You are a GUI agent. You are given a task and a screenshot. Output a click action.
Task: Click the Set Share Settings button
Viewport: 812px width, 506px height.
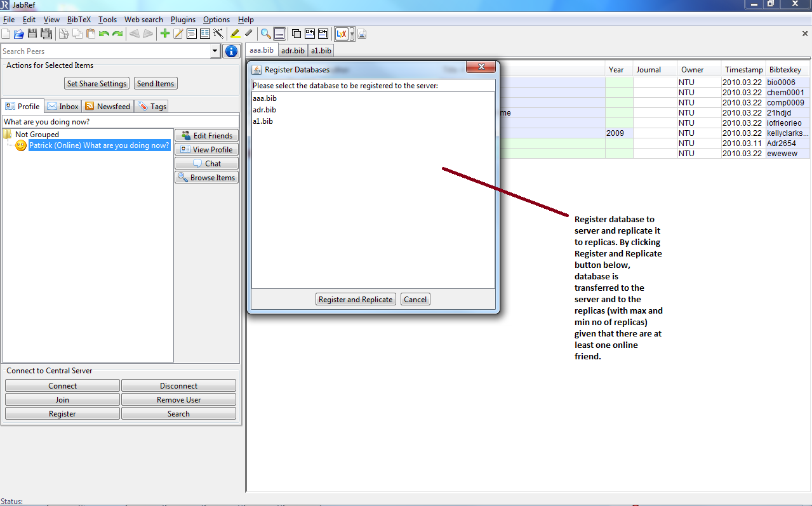(x=97, y=83)
